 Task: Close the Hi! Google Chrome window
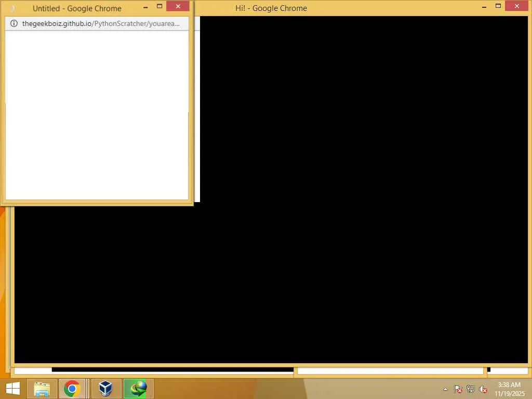[517, 6]
